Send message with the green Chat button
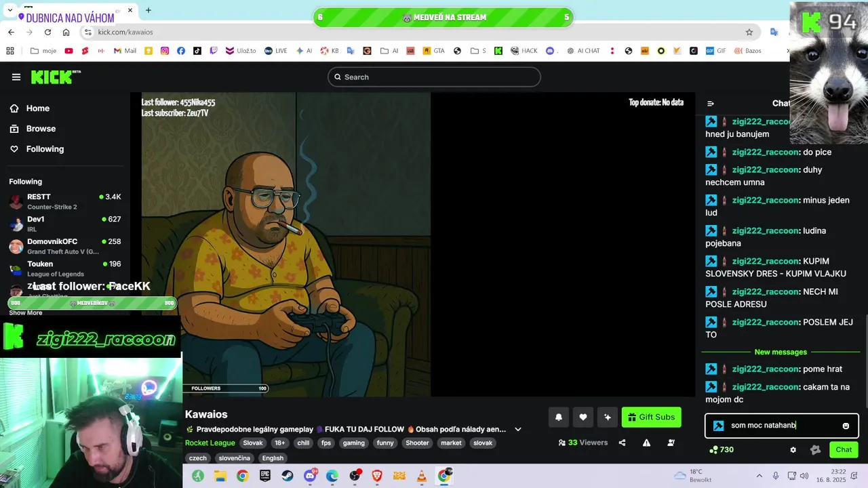The width and height of the screenshot is (868, 488). click(x=844, y=449)
